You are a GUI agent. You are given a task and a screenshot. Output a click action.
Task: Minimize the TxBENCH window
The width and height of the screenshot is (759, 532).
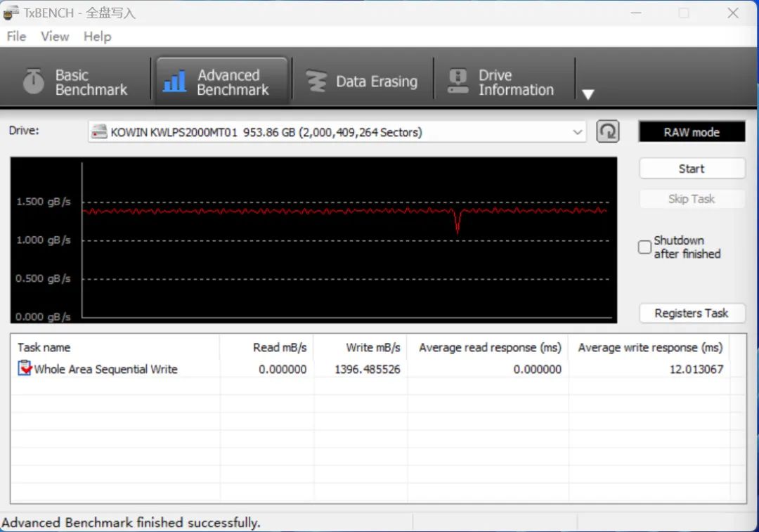[636, 13]
